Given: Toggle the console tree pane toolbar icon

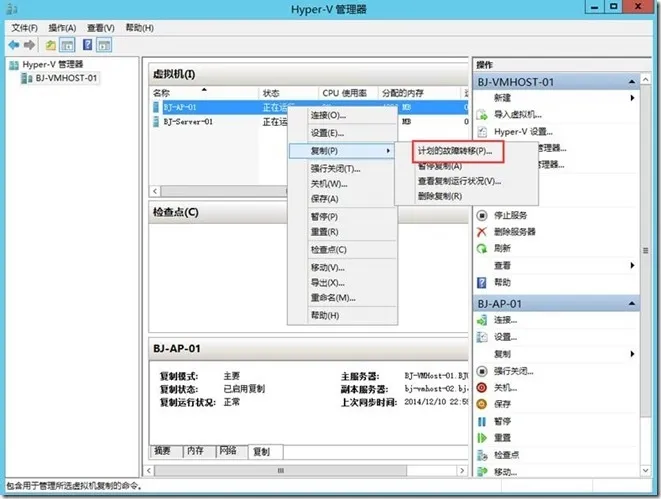Looking at the screenshot, I should (x=67, y=45).
